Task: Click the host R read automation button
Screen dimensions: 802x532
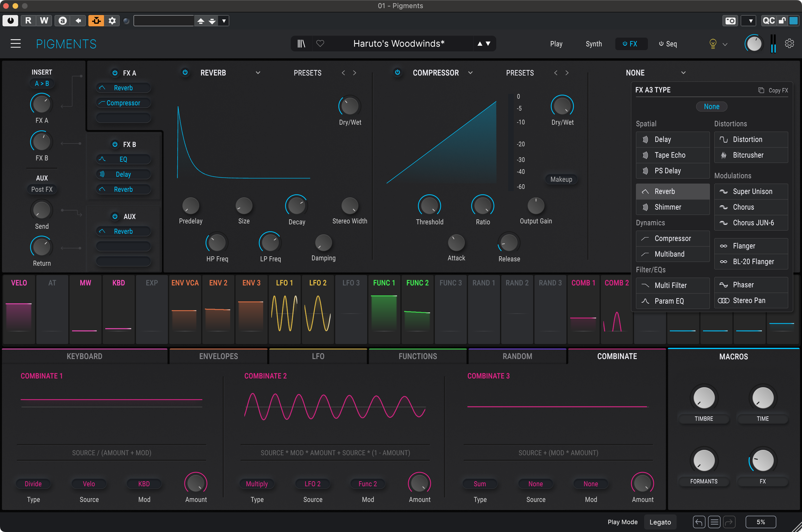Action: click(x=28, y=21)
